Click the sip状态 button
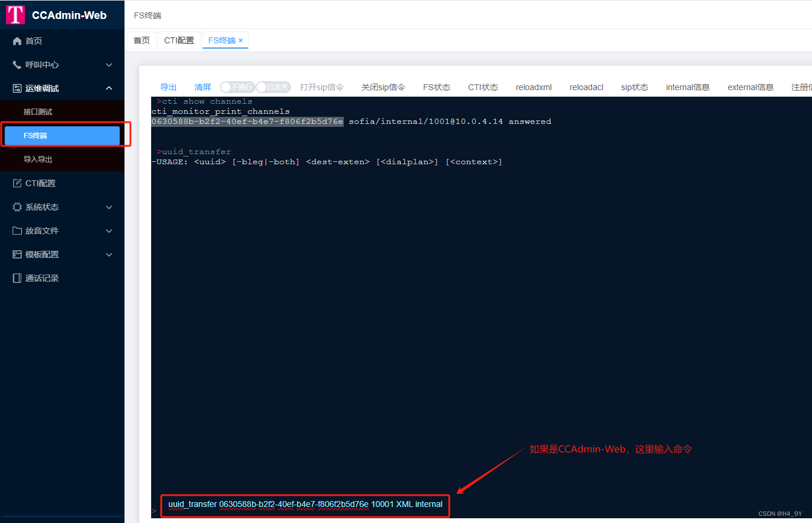 tap(635, 87)
